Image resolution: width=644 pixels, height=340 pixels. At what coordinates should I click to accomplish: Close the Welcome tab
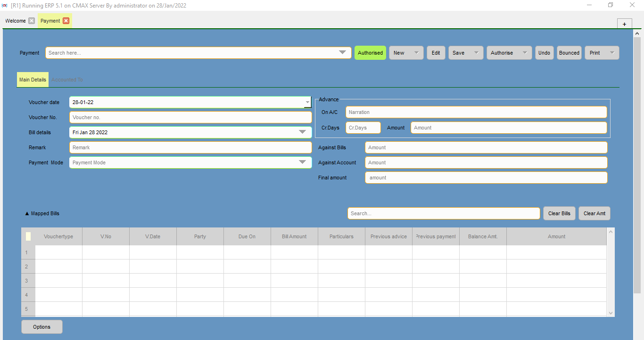[32, 21]
